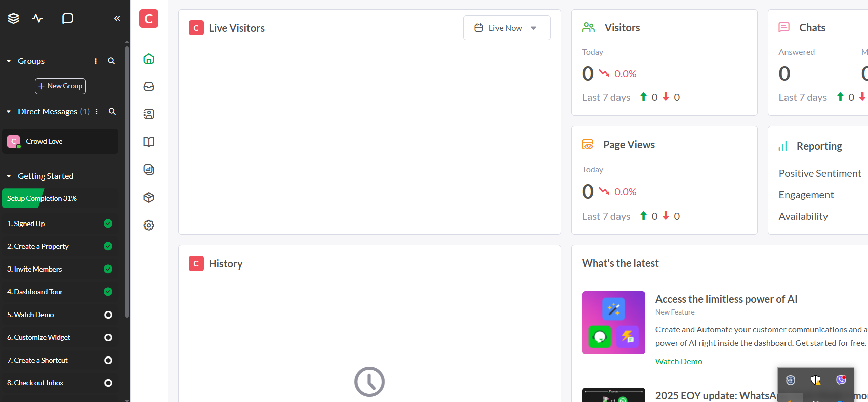Open the Add-ons cube icon
Image resolution: width=868 pixels, height=402 pixels.
point(149,198)
